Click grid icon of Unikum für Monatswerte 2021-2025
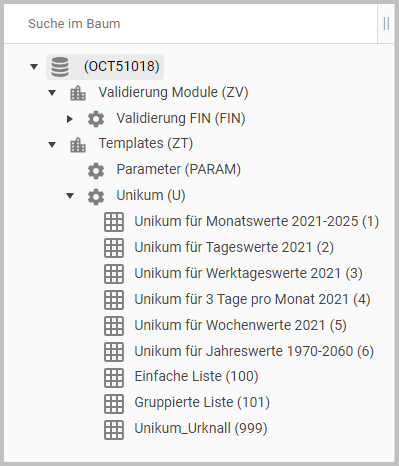The height and width of the screenshot is (466, 399). pos(114,222)
